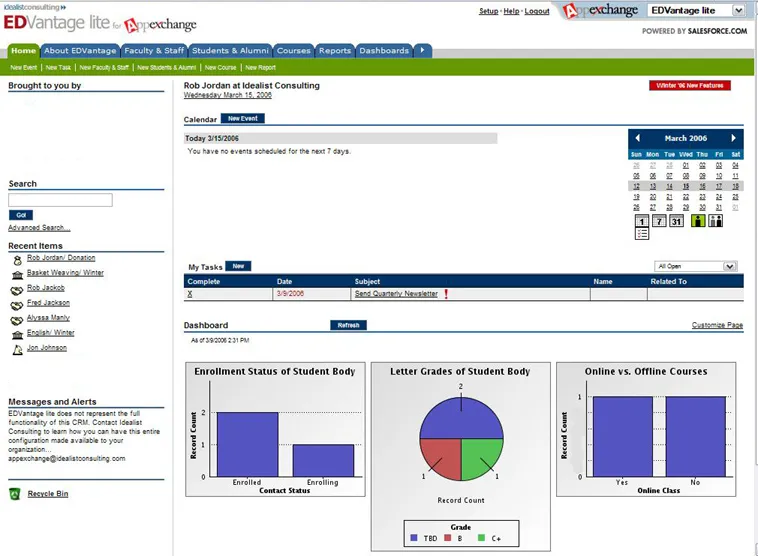Image resolution: width=758 pixels, height=556 pixels.
Task: Open Advanced Search link
Action: coord(39,228)
